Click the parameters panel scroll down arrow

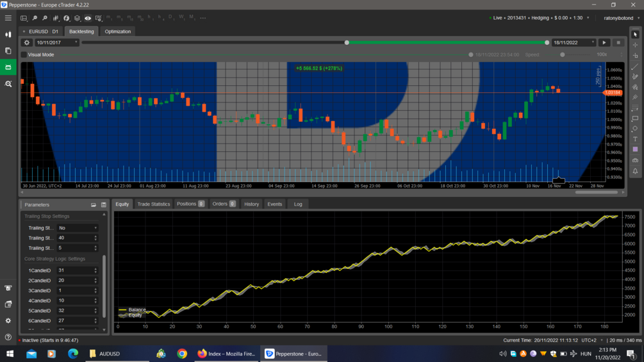click(x=104, y=329)
